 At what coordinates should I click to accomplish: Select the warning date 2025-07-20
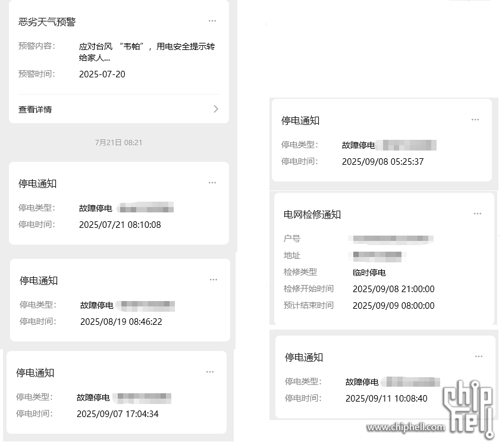102,74
